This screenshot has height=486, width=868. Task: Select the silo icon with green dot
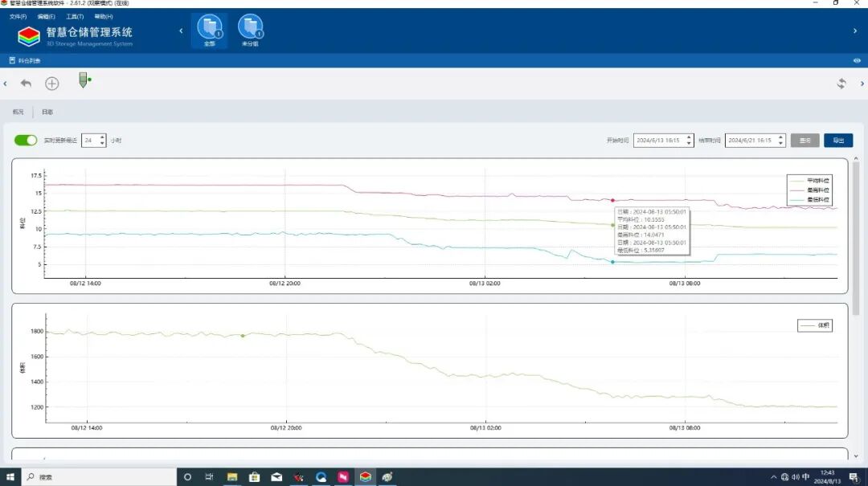coord(84,81)
